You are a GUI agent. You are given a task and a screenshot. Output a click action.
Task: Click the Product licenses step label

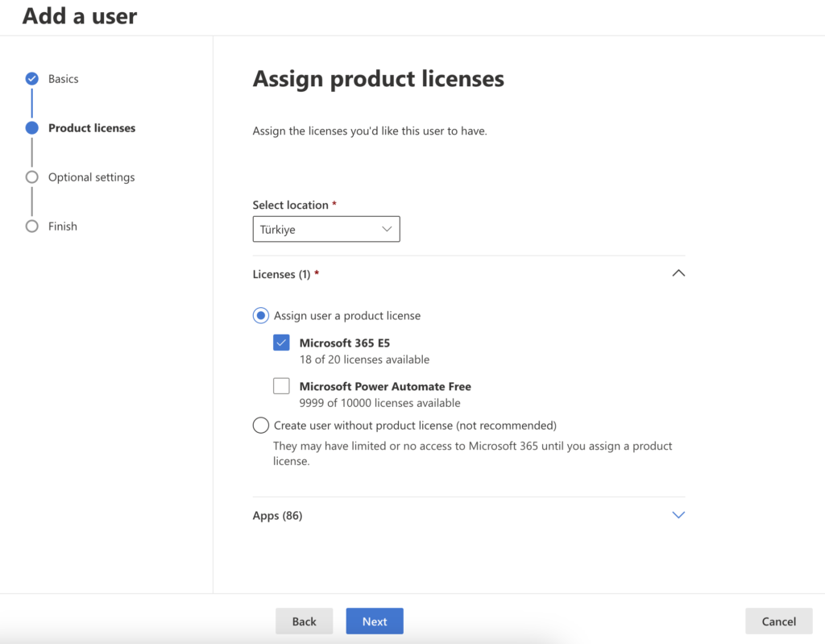tap(92, 128)
